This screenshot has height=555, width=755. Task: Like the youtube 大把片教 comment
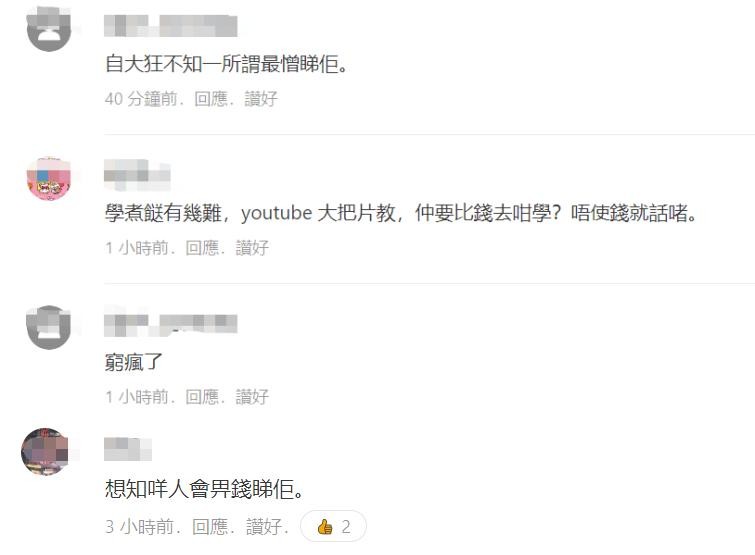pos(252,248)
